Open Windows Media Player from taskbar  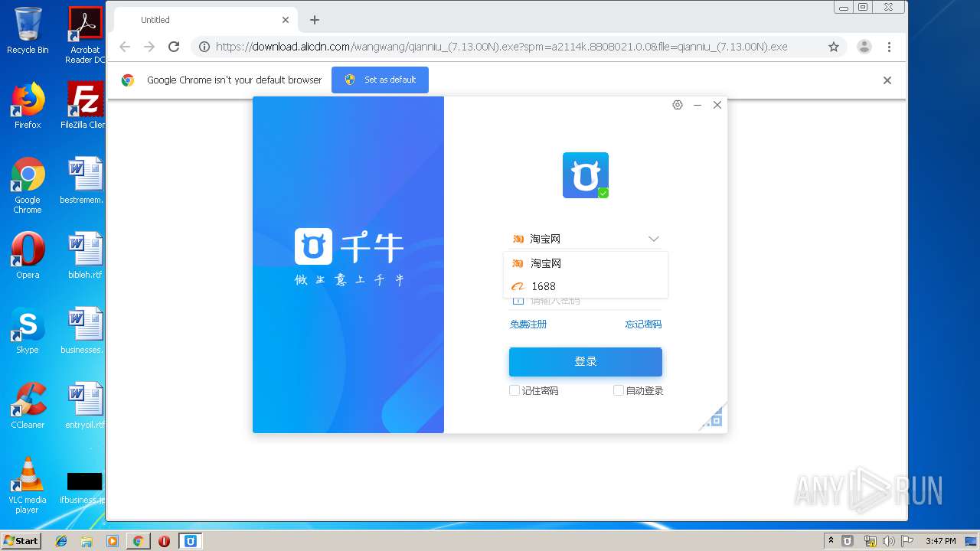(x=113, y=541)
